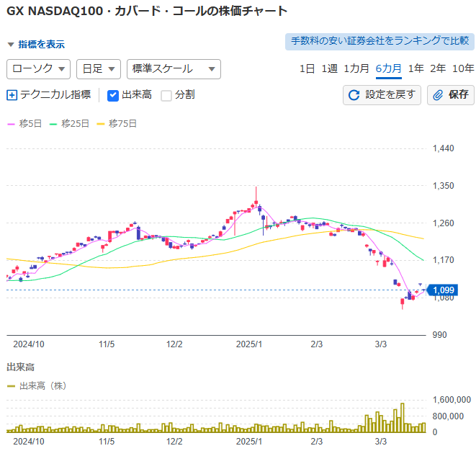Click the 2025/1 date on price chart axis
This screenshot has width=476, height=451.
pyautogui.click(x=249, y=344)
